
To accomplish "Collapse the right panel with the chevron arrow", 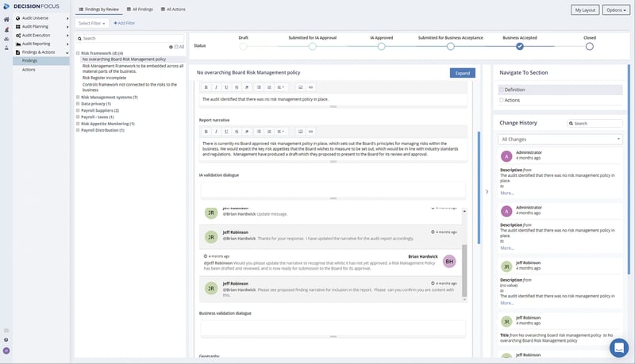I will coord(487,192).
